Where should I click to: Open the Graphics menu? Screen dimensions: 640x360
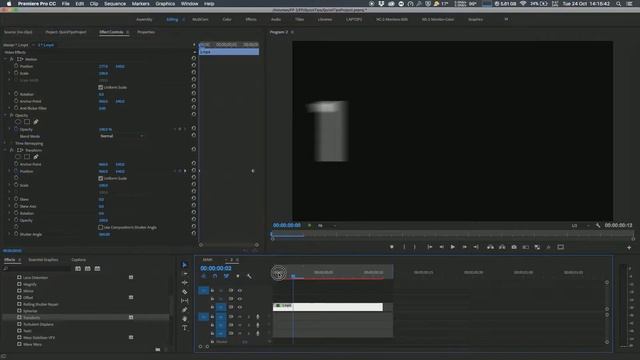coord(165,4)
